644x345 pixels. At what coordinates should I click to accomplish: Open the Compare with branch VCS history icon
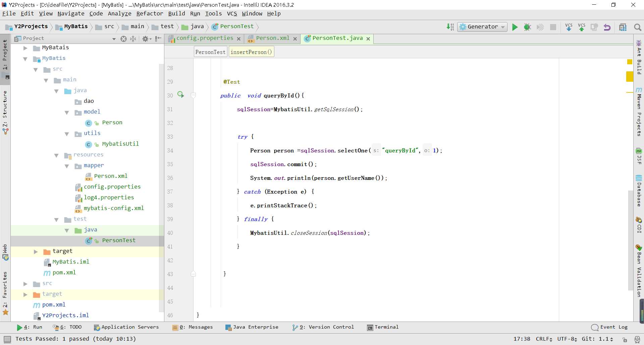[x=594, y=27]
